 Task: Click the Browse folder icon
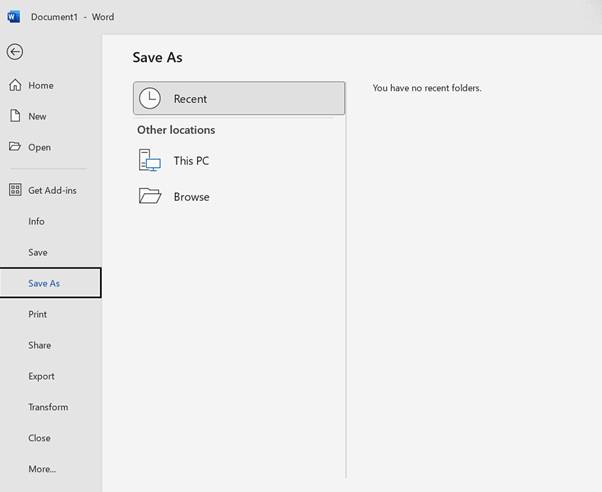[x=150, y=197]
